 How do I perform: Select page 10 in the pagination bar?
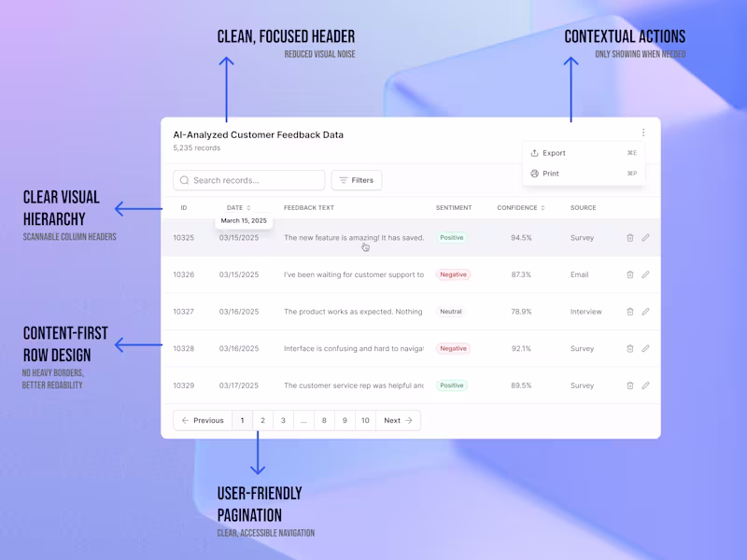(x=365, y=420)
